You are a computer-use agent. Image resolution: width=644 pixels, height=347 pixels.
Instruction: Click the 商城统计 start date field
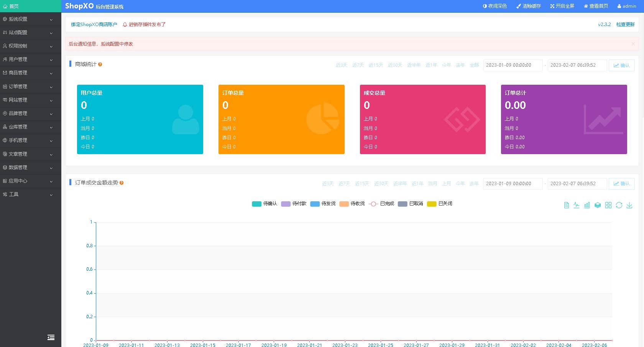tap(513, 65)
